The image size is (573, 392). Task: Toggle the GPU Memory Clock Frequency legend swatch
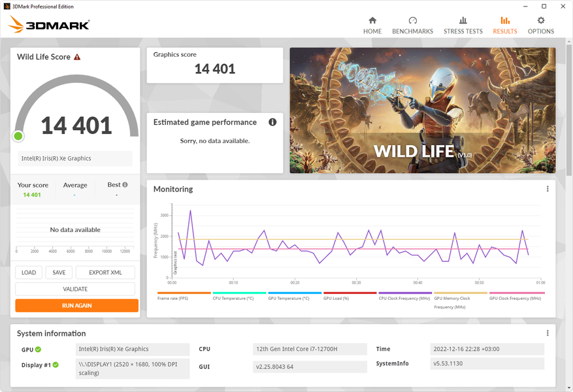[461, 293]
